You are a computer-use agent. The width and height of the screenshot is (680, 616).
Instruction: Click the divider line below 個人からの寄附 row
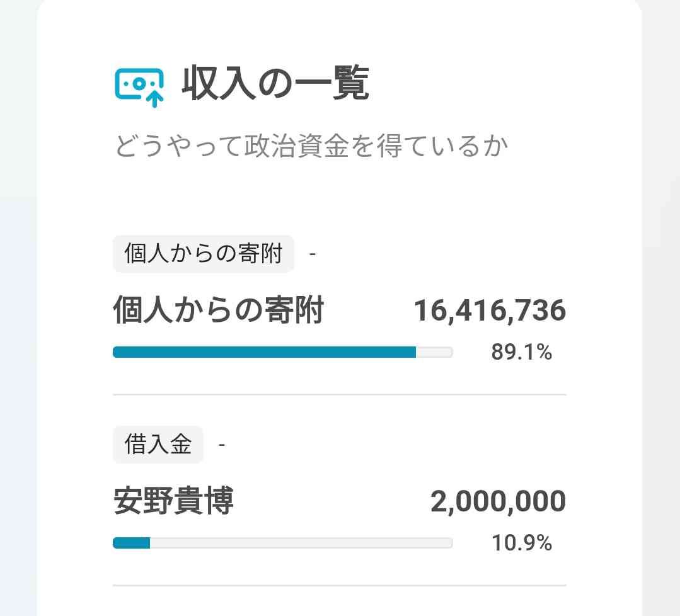coord(340,394)
